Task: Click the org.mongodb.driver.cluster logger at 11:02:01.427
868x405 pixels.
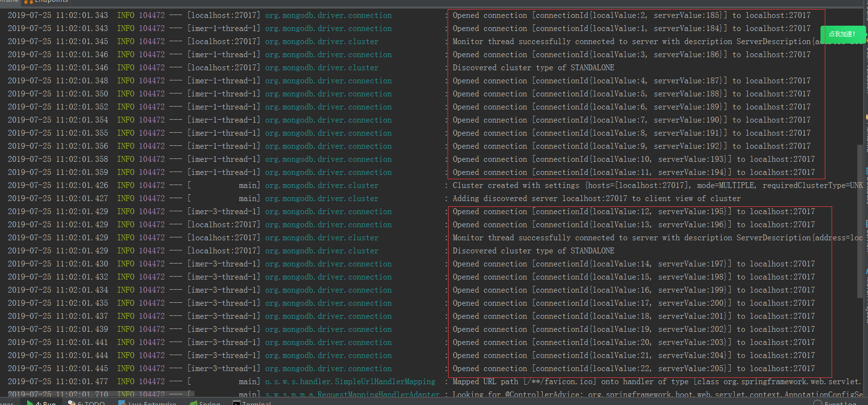Action: 321,199
